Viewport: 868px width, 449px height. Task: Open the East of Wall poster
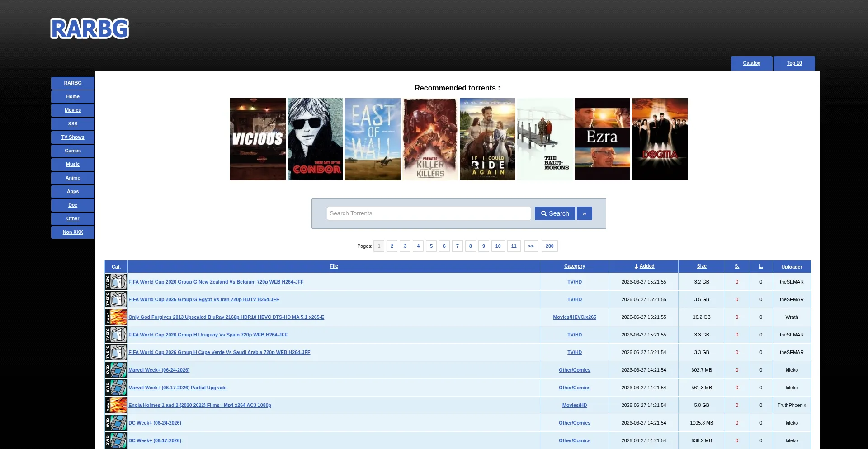tap(373, 139)
